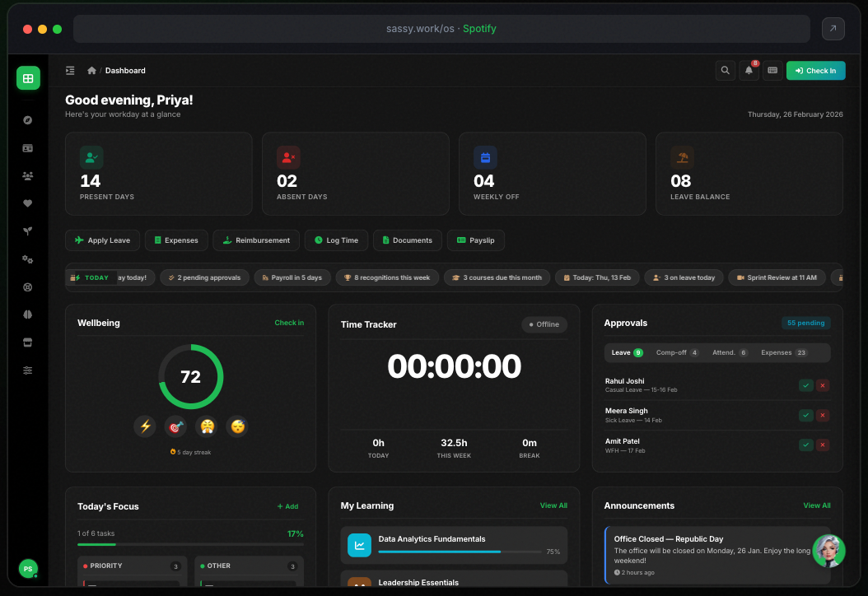Open the Team/People icon in sidebar
This screenshot has height=596, width=868.
click(28, 175)
